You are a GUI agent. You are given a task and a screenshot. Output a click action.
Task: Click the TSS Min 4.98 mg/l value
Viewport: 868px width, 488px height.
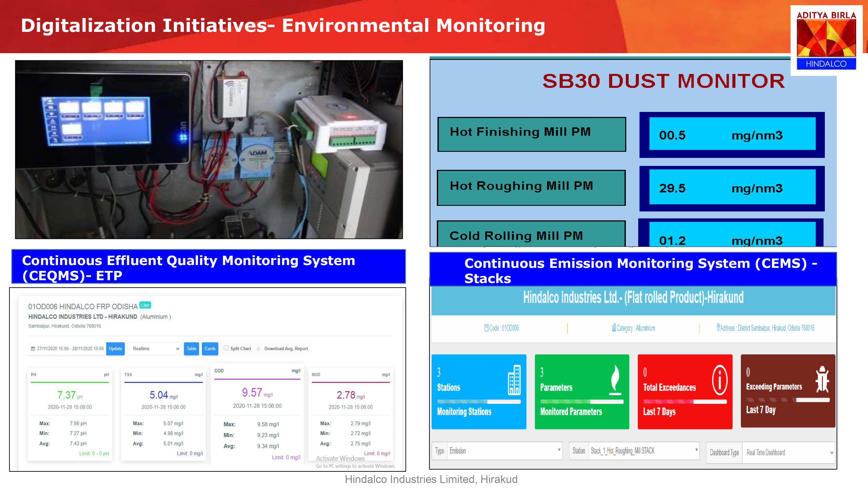173,433
